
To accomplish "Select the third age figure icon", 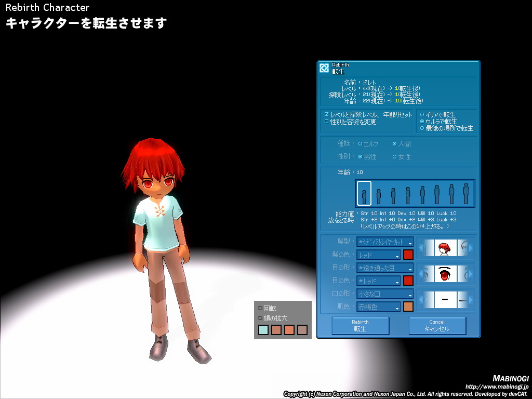I will 393,196.
